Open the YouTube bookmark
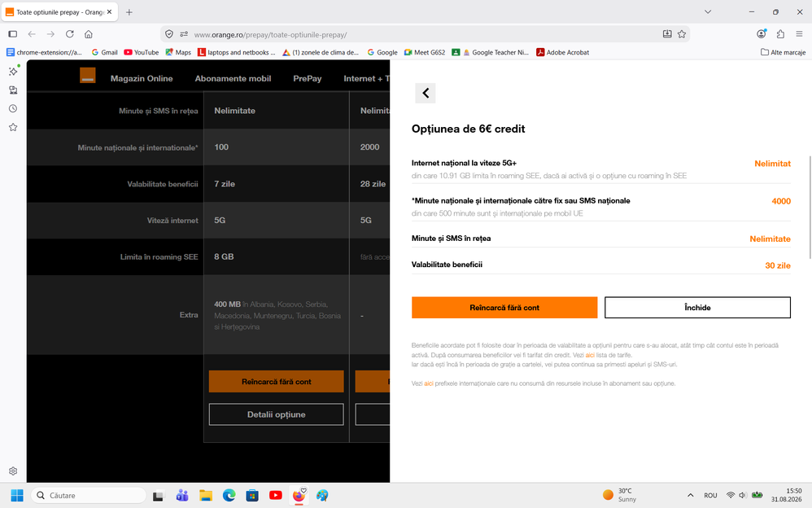The height and width of the screenshot is (508, 812). (142, 52)
